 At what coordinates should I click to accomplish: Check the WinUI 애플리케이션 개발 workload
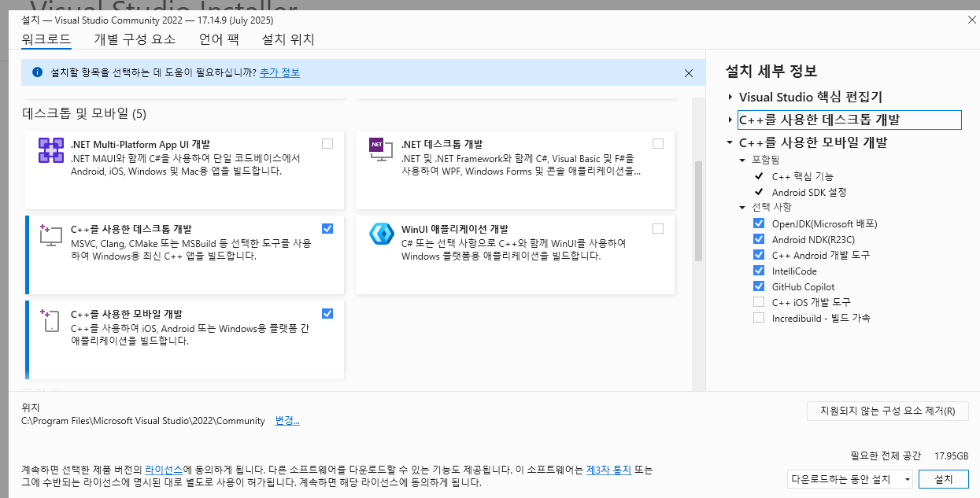click(x=658, y=228)
